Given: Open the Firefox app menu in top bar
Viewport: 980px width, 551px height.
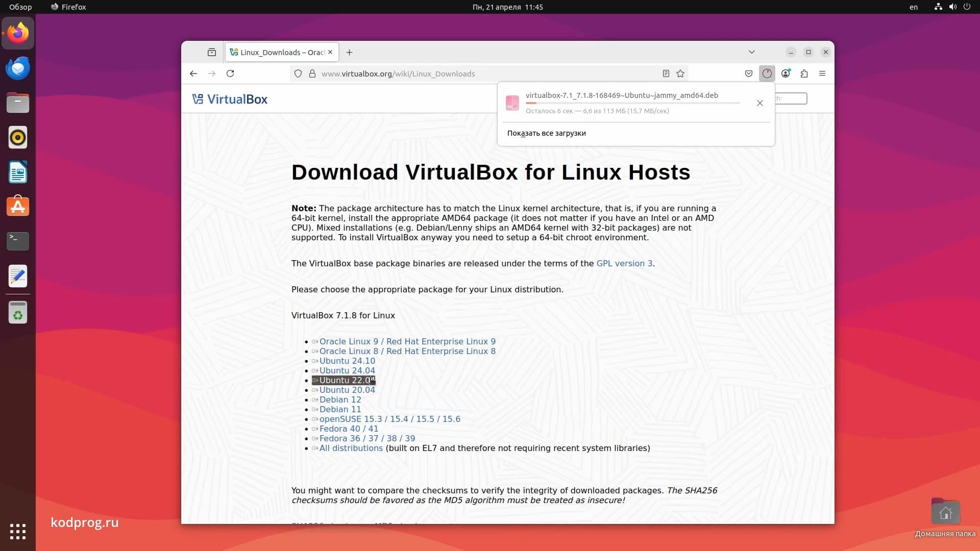Looking at the screenshot, I should (x=68, y=7).
